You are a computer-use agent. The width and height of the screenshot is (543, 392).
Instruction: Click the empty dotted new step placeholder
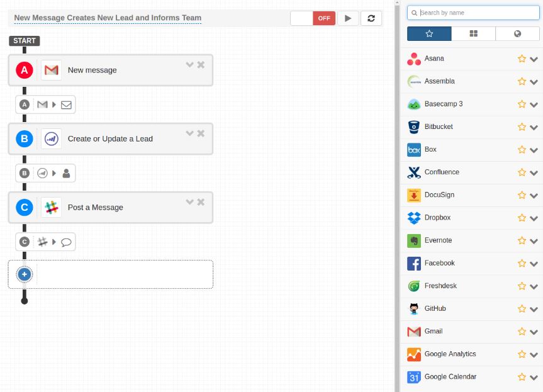coord(111,274)
